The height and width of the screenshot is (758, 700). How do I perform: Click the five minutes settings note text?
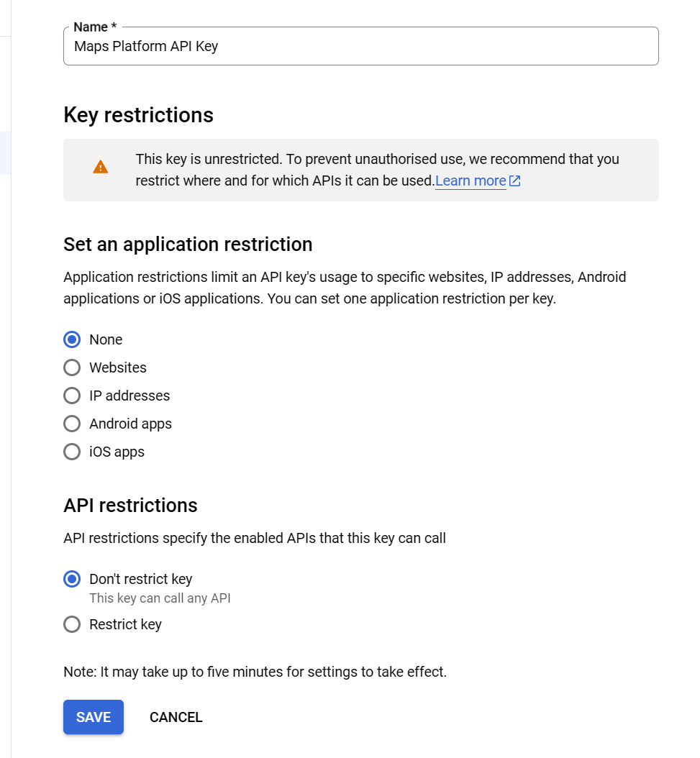coord(255,672)
